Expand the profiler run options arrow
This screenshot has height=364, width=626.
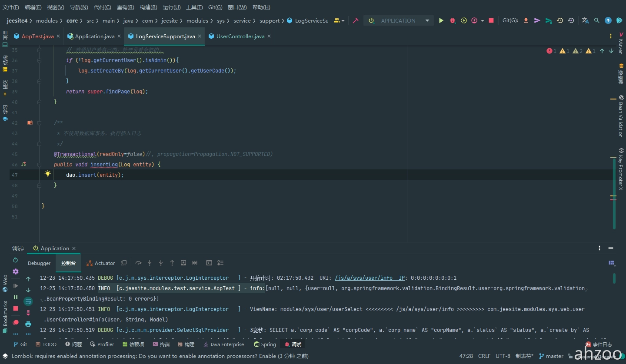(x=483, y=21)
